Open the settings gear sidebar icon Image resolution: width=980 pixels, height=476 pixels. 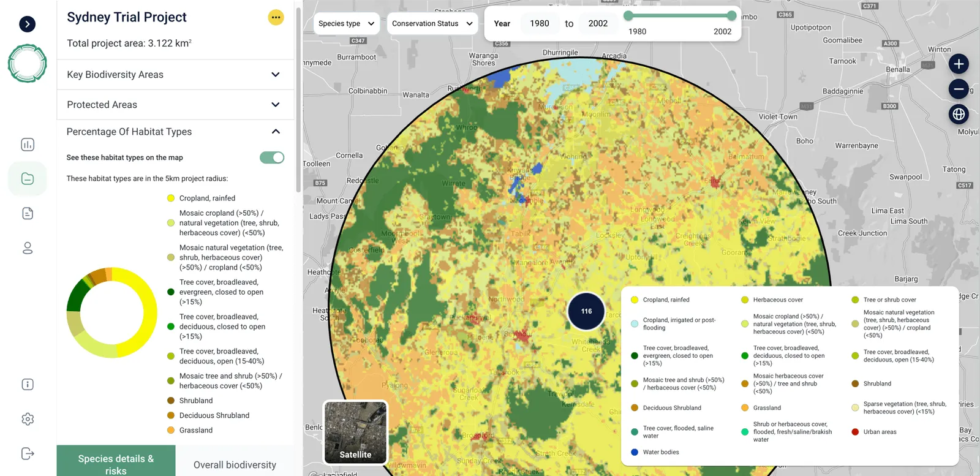coord(28,419)
